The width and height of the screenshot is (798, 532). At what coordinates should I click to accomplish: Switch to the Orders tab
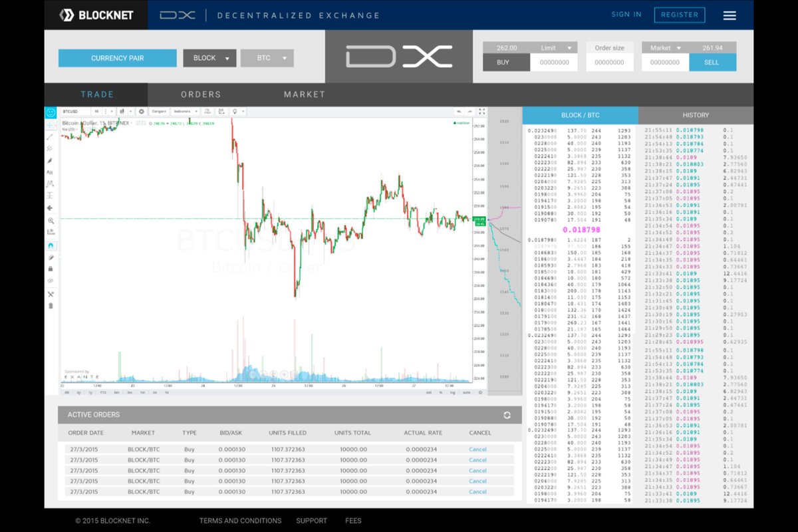click(x=201, y=94)
